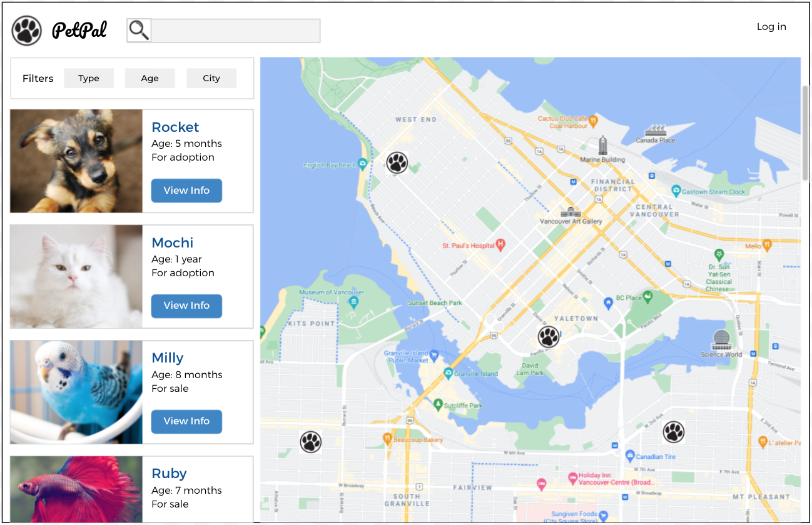Screen dimensions: 812x525
Task: Open the Type filter
Action: coord(89,78)
